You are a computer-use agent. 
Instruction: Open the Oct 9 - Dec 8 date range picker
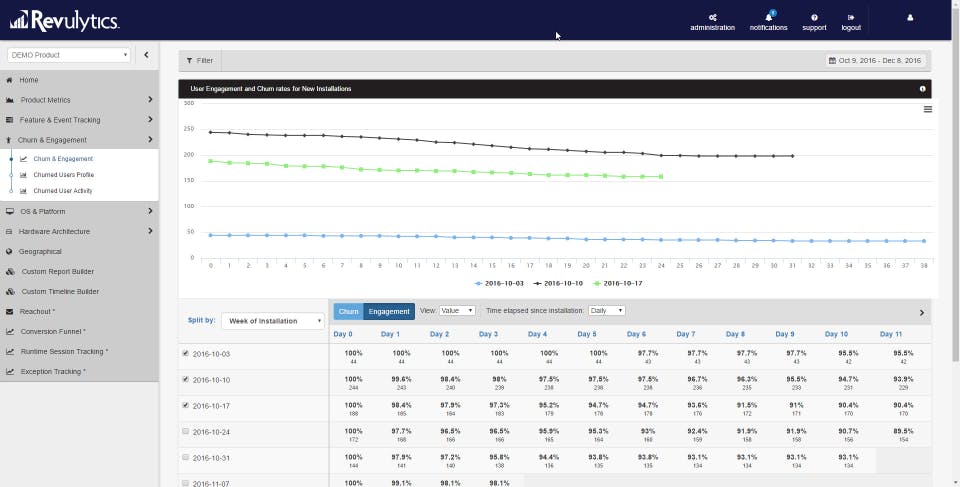[x=875, y=61]
